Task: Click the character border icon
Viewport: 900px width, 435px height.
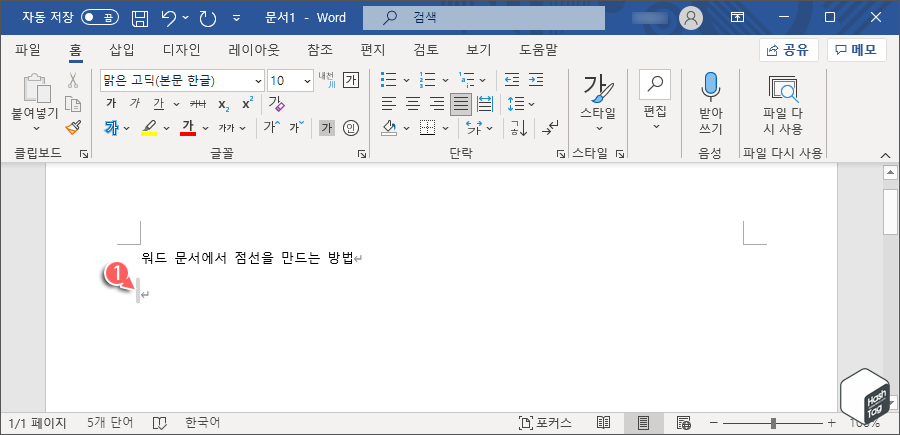Action: pyautogui.click(x=351, y=80)
